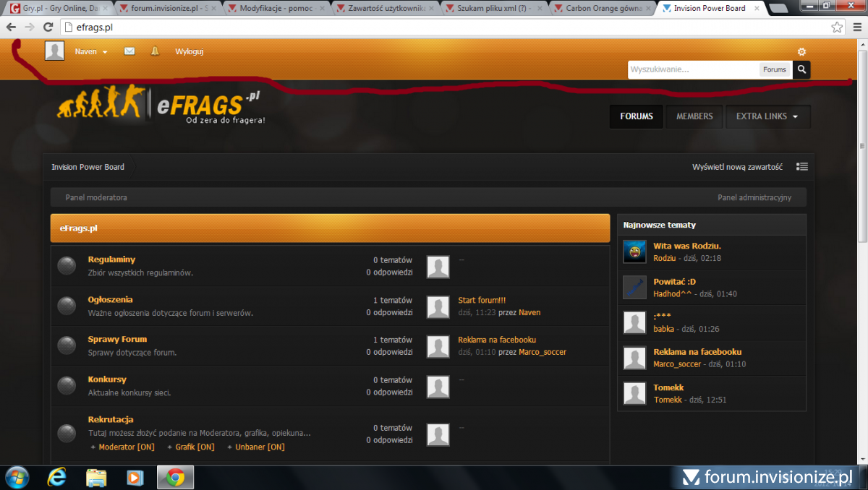This screenshot has width=868, height=490.
Task: Click the Rodziu avatar thumbnail in Najnowsze tematy
Action: (x=634, y=252)
